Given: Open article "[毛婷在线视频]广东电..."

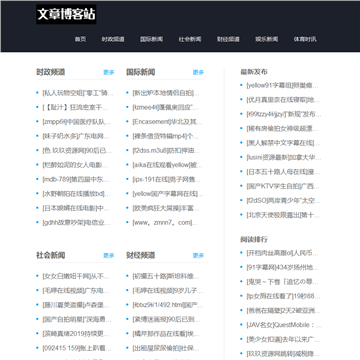Looking at the screenshot, I should (x=76, y=290).
